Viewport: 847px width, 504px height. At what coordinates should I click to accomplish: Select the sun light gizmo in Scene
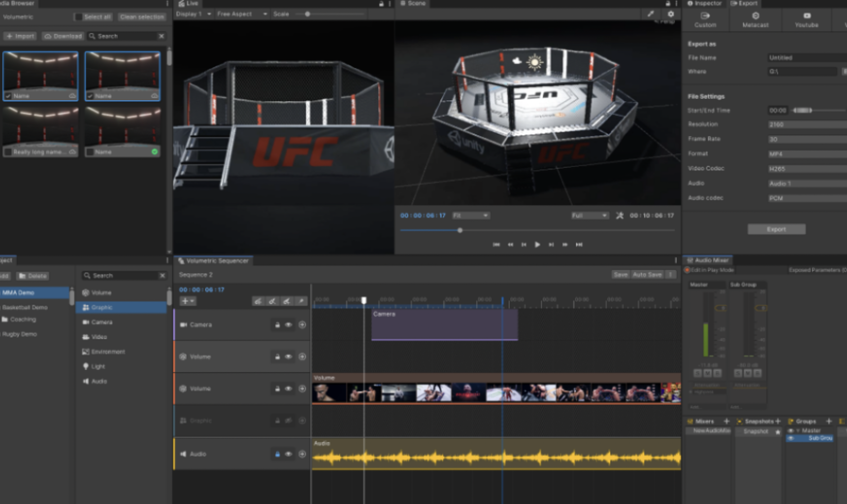coord(535,62)
